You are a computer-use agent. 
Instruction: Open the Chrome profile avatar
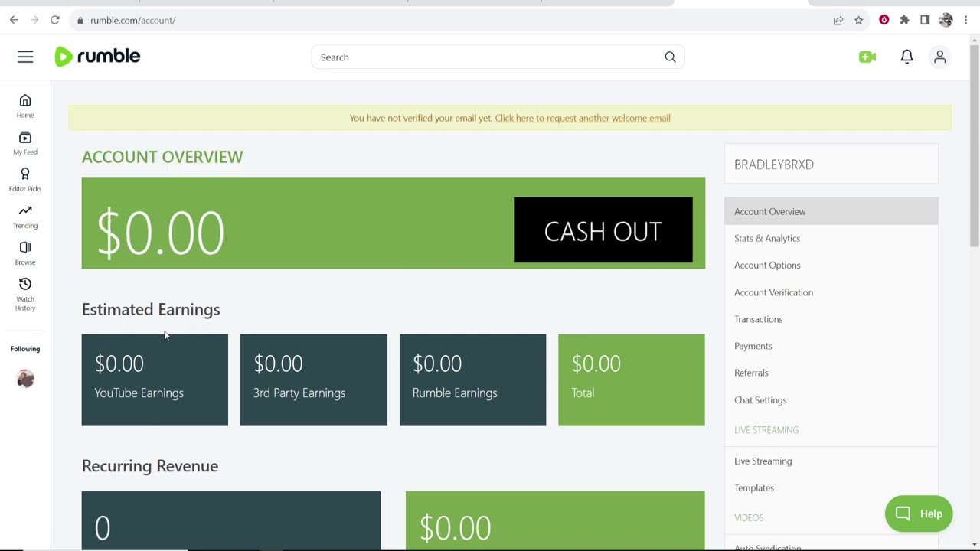pyautogui.click(x=946, y=20)
